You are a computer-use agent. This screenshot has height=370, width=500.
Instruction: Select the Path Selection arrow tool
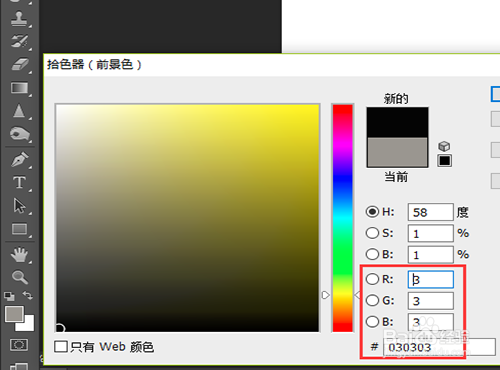(19, 205)
